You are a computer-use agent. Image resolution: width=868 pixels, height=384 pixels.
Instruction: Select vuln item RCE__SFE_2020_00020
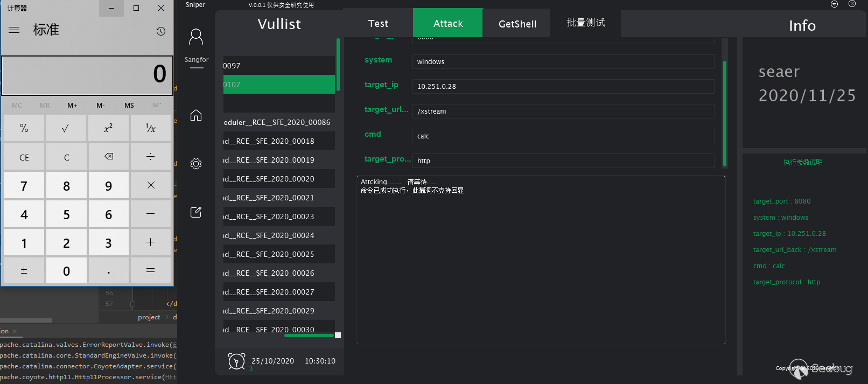pos(279,178)
